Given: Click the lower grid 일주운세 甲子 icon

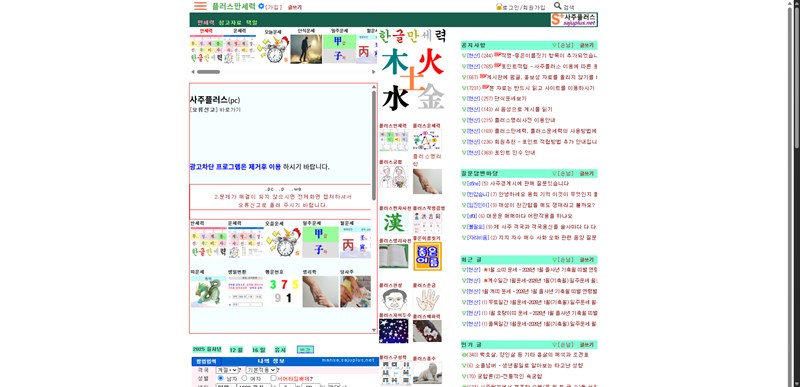Looking at the screenshot, I should [320, 242].
